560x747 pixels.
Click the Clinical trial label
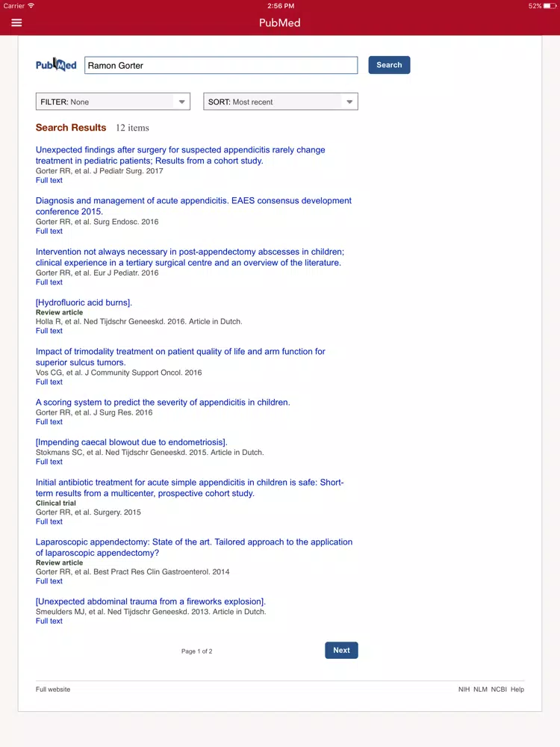[x=56, y=503]
